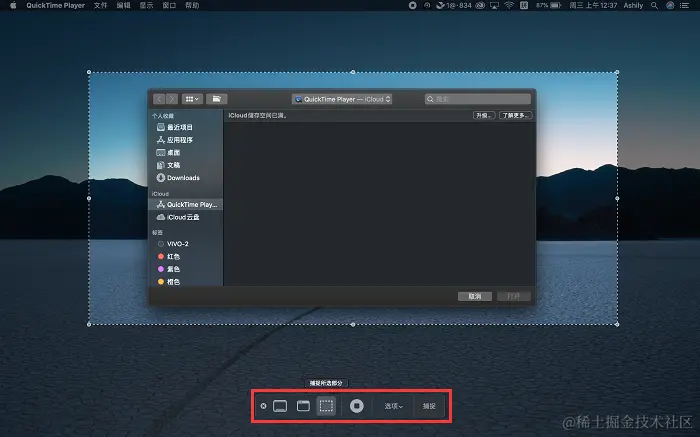The image size is (700, 437).
Task: Select QuickTime Play... under iCloud
Action: coord(185,204)
